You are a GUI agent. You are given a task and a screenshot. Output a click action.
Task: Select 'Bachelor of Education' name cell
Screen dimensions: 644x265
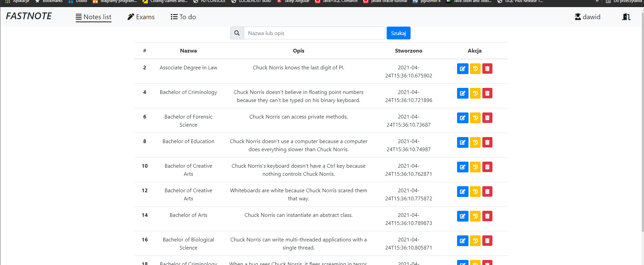(x=188, y=141)
